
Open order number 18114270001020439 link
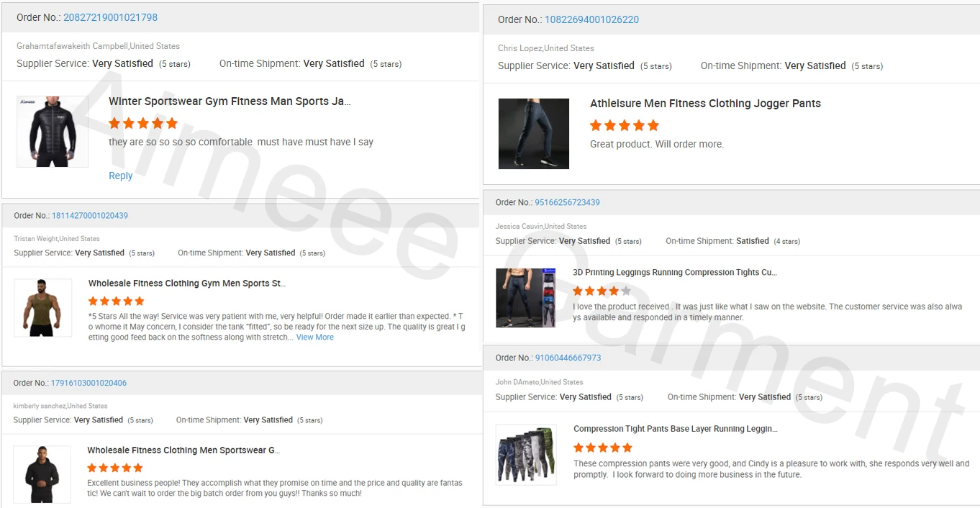[x=90, y=216]
